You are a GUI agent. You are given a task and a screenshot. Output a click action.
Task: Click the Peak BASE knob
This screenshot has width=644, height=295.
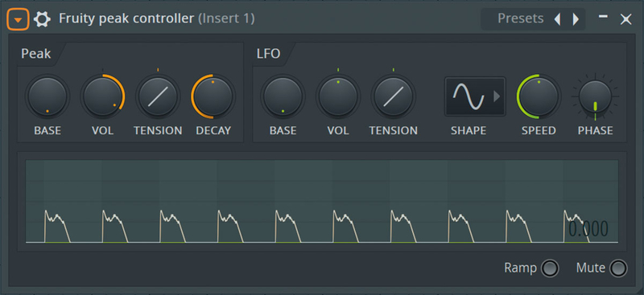point(47,96)
